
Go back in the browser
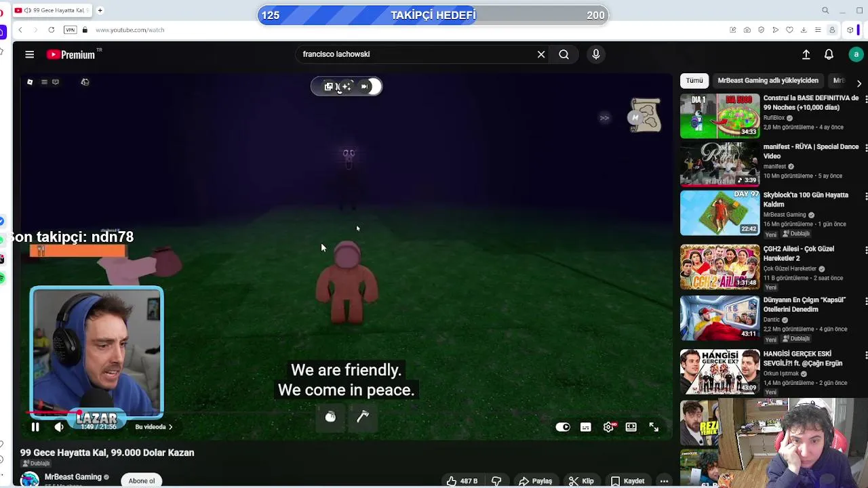pyautogui.click(x=20, y=30)
